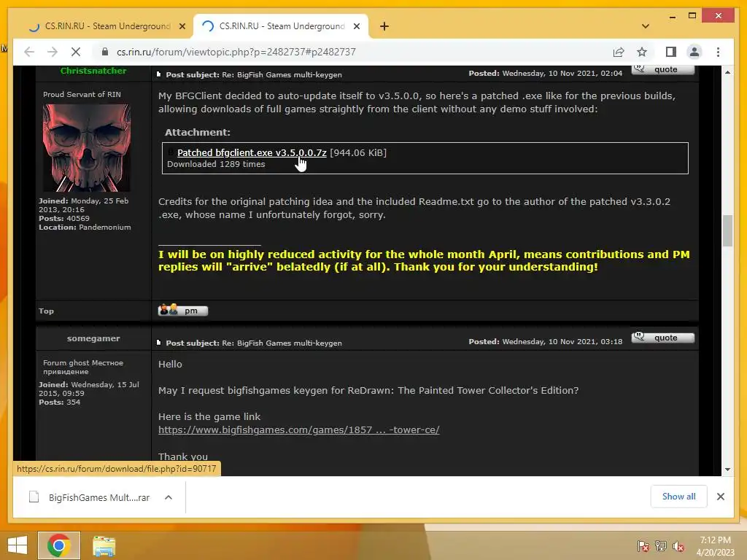Click the "Posts: 40569" text
This screenshot has width=747, height=560.
(x=64, y=219)
